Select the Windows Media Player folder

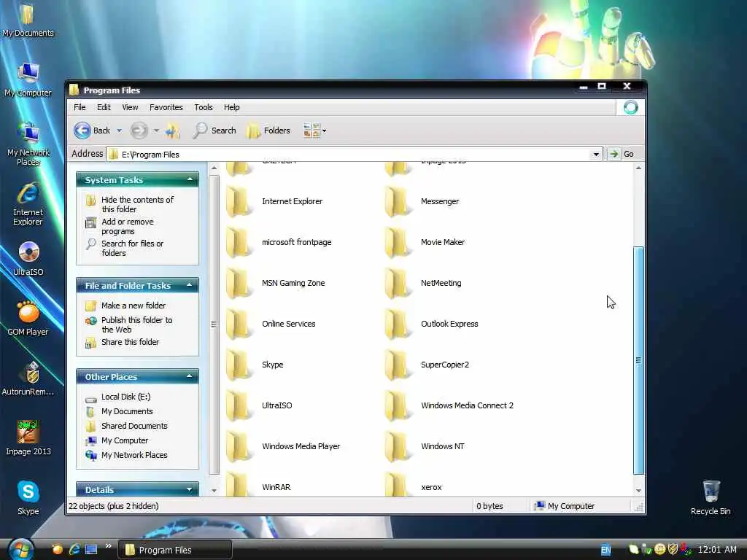coord(283,446)
